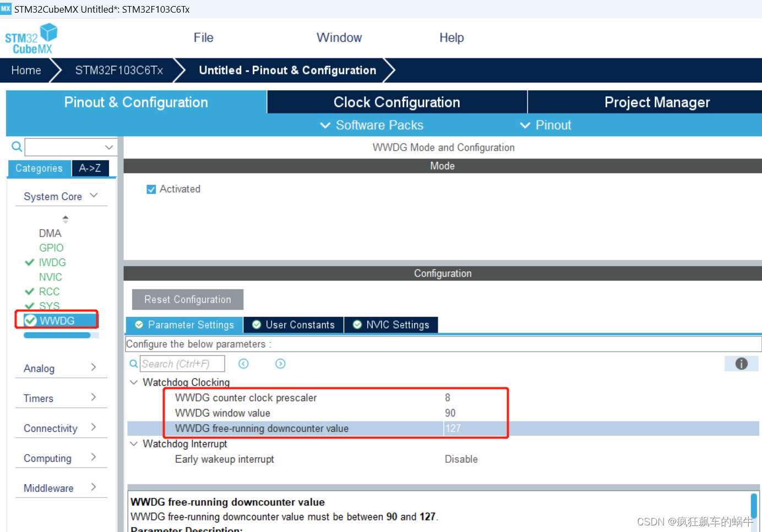Open the File menu
Screen dimensions: 762x532
pyautogui.click(x=203, y=37)
